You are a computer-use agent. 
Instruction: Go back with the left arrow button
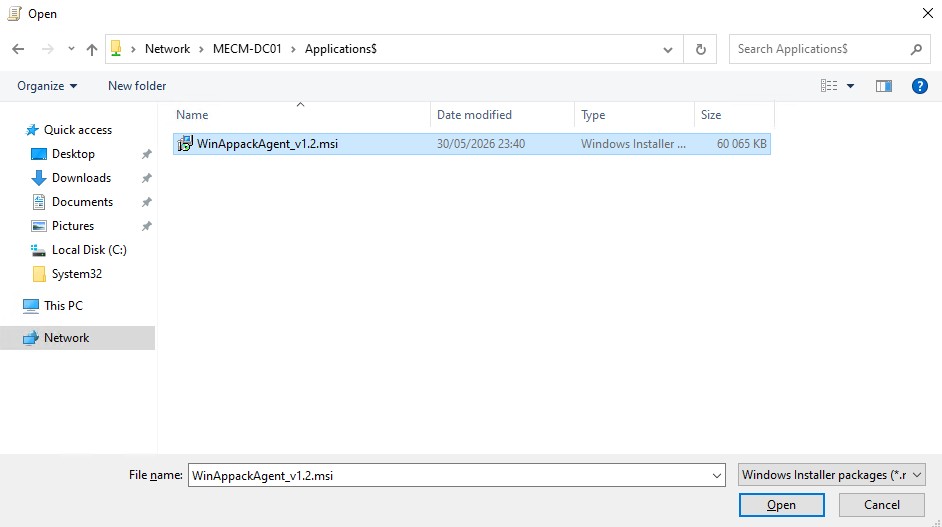[x=18, y=49]
